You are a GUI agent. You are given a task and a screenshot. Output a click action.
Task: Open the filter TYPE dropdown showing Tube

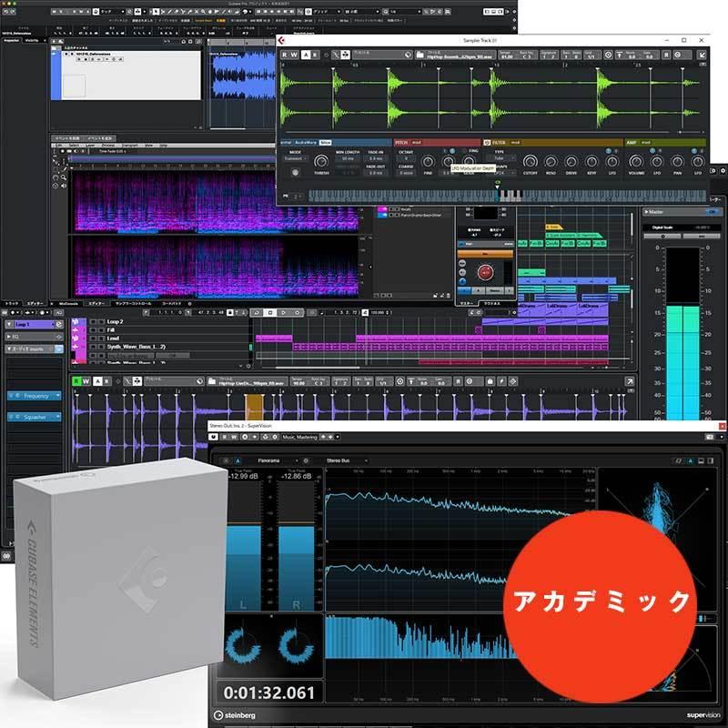tap(503, 158)
